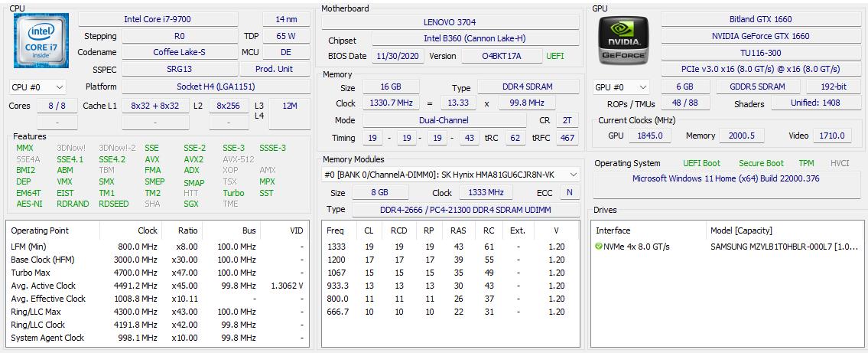Click the Intel Core i7-9700 CPU name field
The image size is (868, 353).
coord(158,19)
